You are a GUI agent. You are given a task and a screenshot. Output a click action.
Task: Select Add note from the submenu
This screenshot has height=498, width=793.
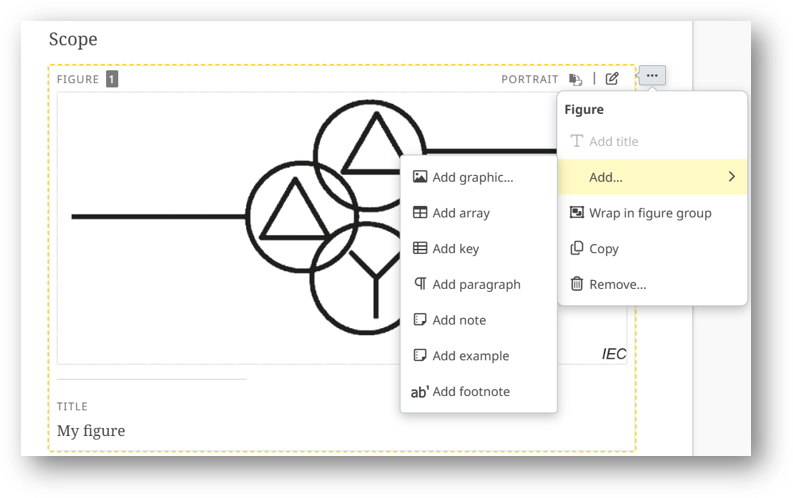pos(478,320)
